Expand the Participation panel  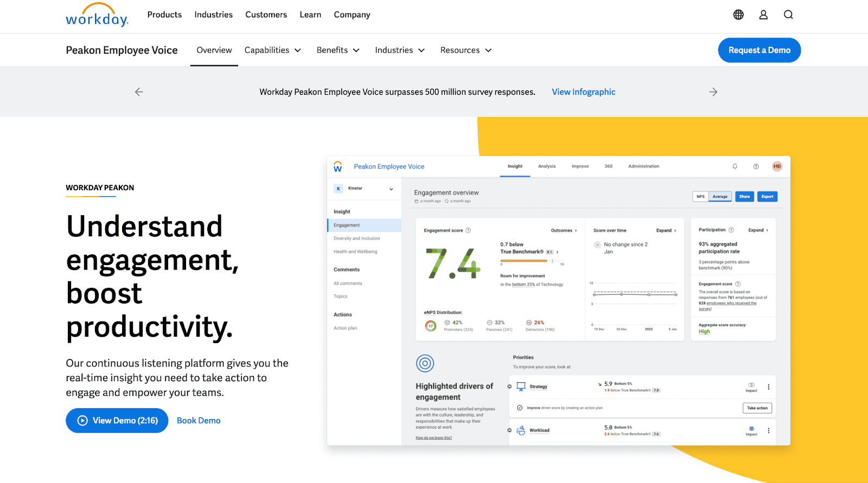click(x=758, y=230)
